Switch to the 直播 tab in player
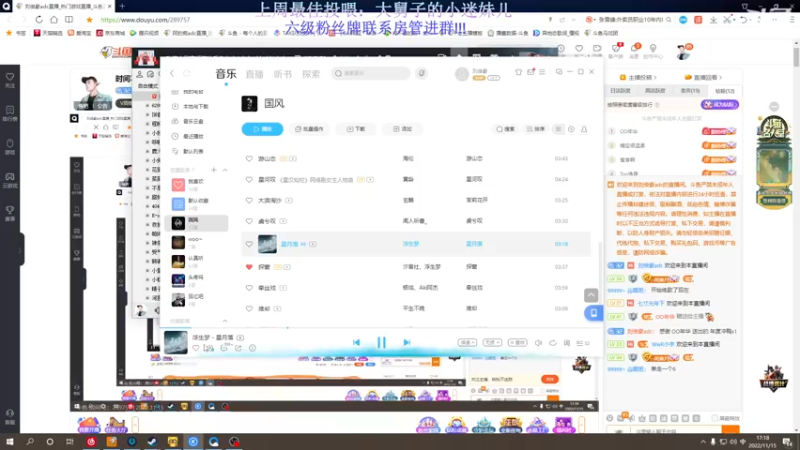This screenshot has height=450, width=800. click(x=254, y=74)
